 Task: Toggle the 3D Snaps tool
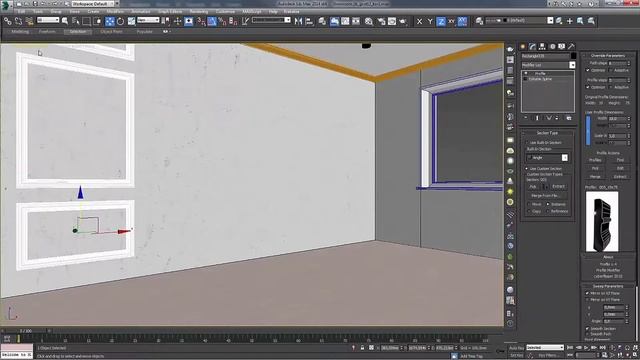pyautogui.click(x=201, y=21)
